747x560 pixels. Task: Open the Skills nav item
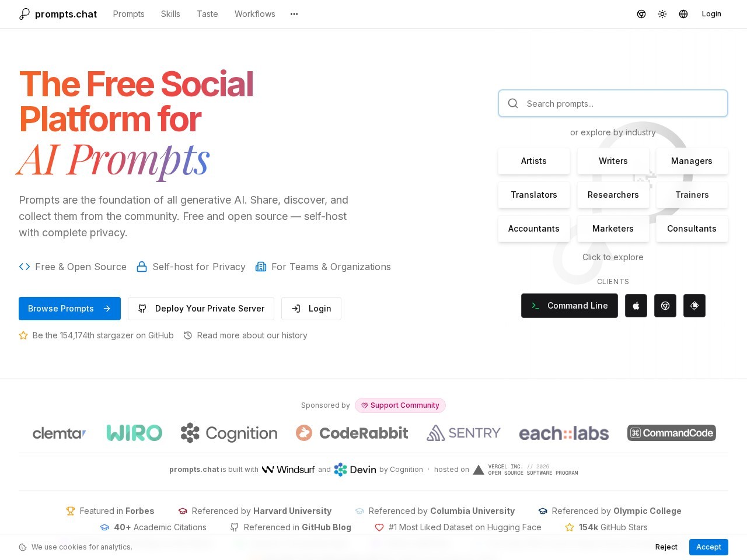coord(170,14)
